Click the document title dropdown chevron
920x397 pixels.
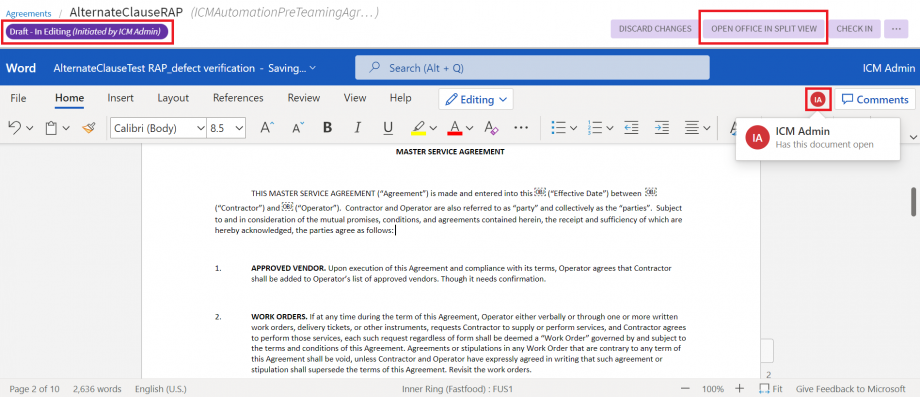(x=313, y=68)
